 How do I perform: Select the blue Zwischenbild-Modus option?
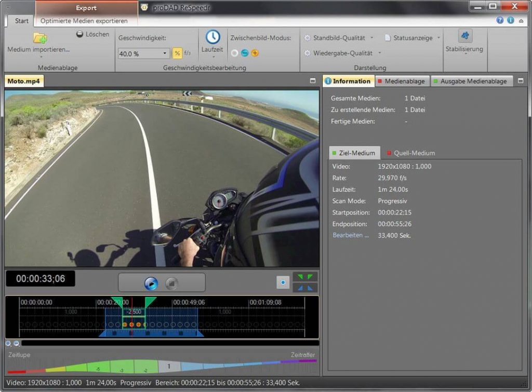tap(244, 52)
